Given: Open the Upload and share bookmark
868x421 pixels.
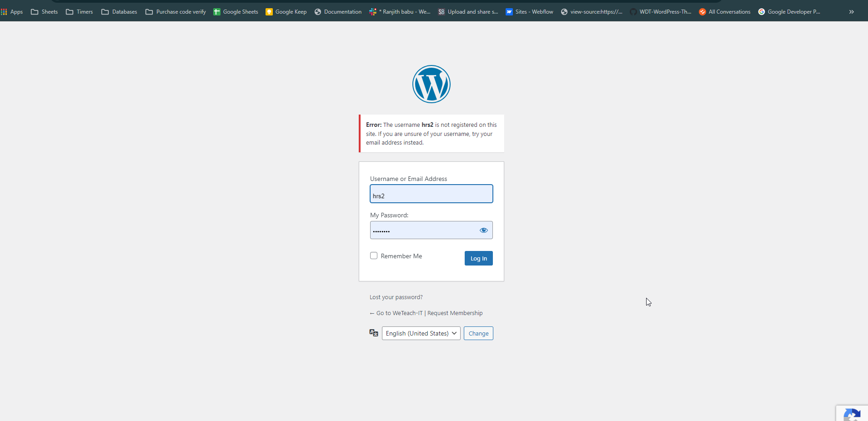Looking at the screenshot, I should [468, 12].
